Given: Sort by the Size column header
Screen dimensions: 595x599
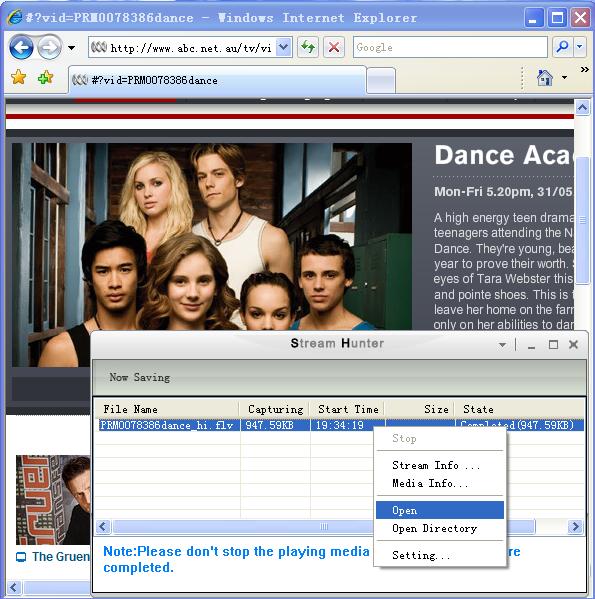Looking at the screenshot, I should (x=419, y=409).
